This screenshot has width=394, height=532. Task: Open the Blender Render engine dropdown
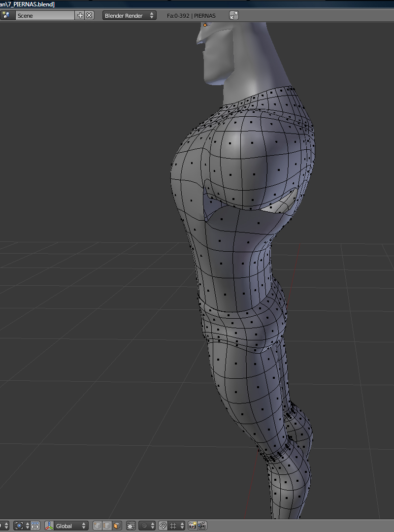tap(130, 16)
